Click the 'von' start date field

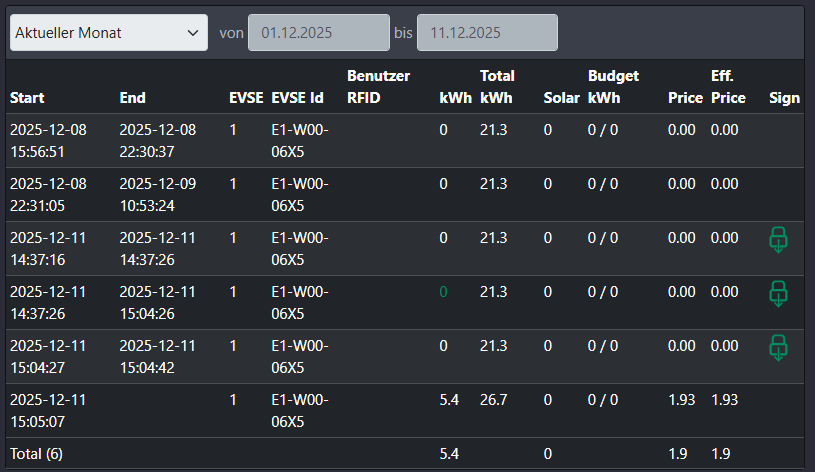[x=319, y=33]
